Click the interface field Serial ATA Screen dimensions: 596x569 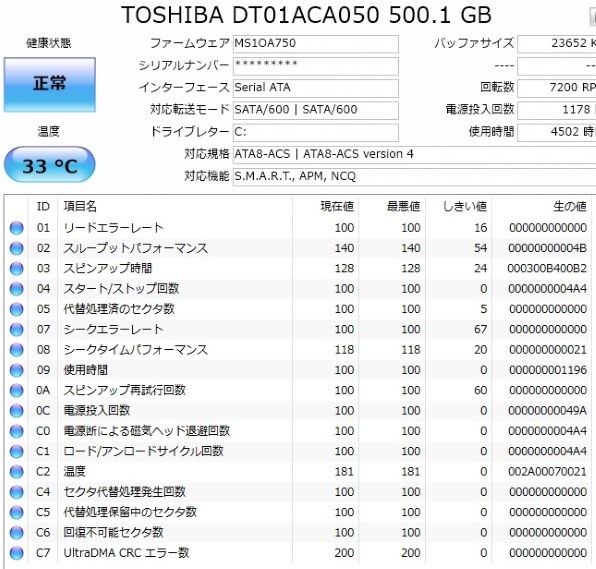tap(315, 88)
